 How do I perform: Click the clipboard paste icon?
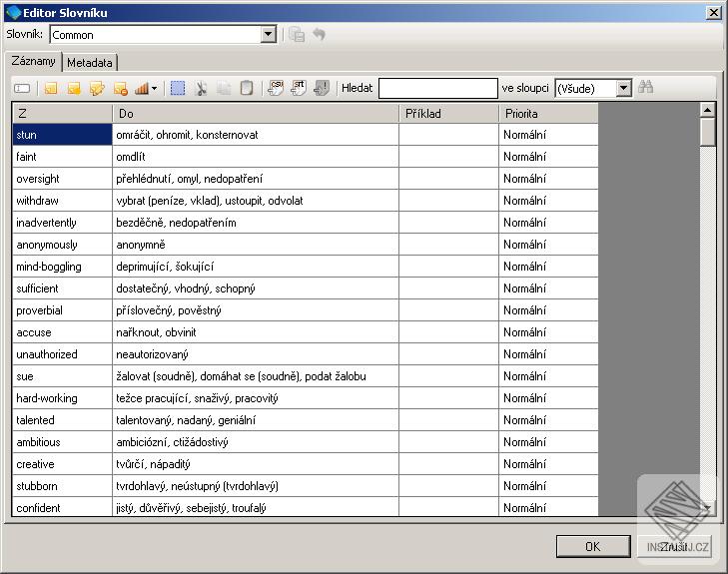tap(247, 88)
